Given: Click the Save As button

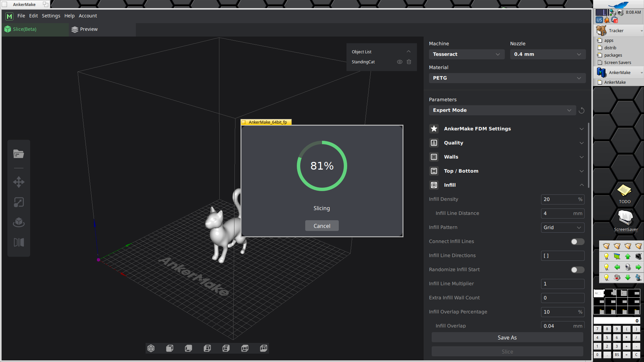Looking at the screenshot, I should click(507, 338).
